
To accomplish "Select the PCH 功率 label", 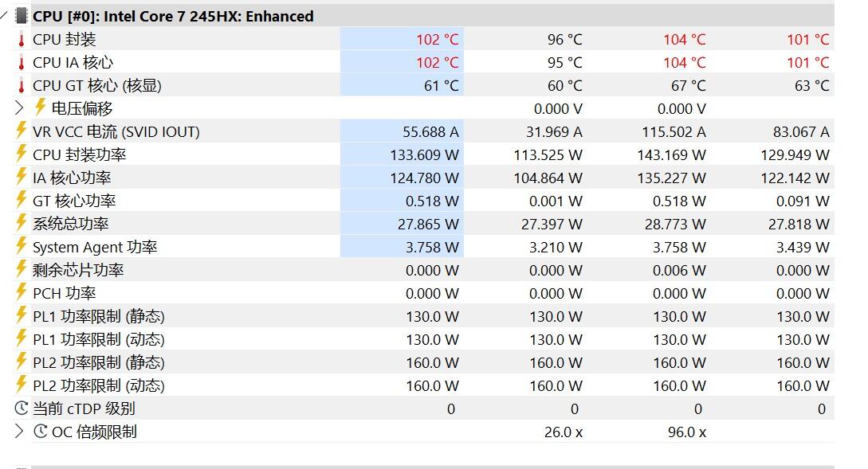I will 65,294.
